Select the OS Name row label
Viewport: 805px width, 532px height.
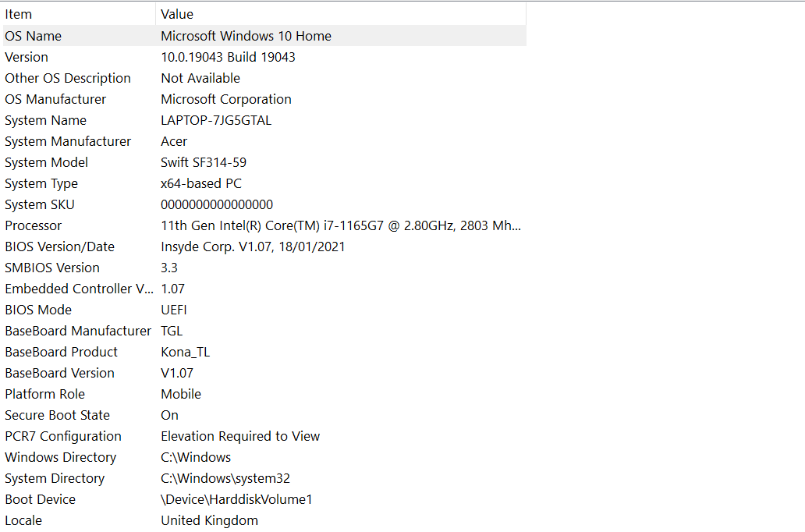click(34, 36)
